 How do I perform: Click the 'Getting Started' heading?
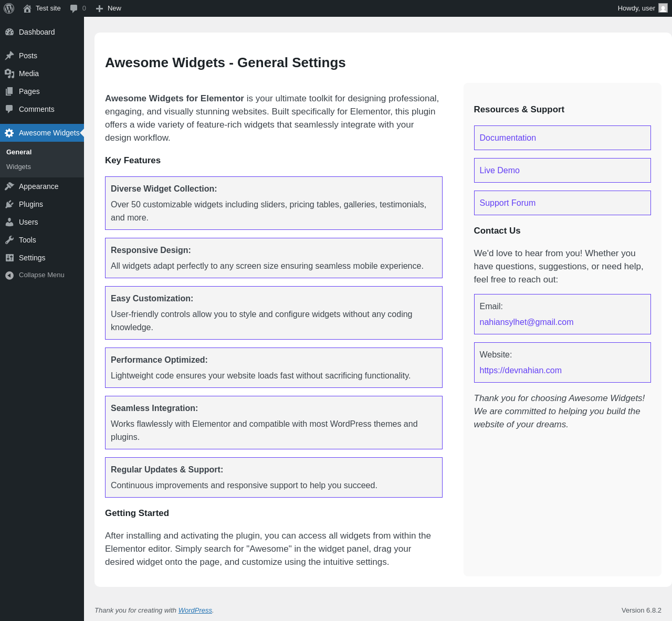tap(137, 513)
